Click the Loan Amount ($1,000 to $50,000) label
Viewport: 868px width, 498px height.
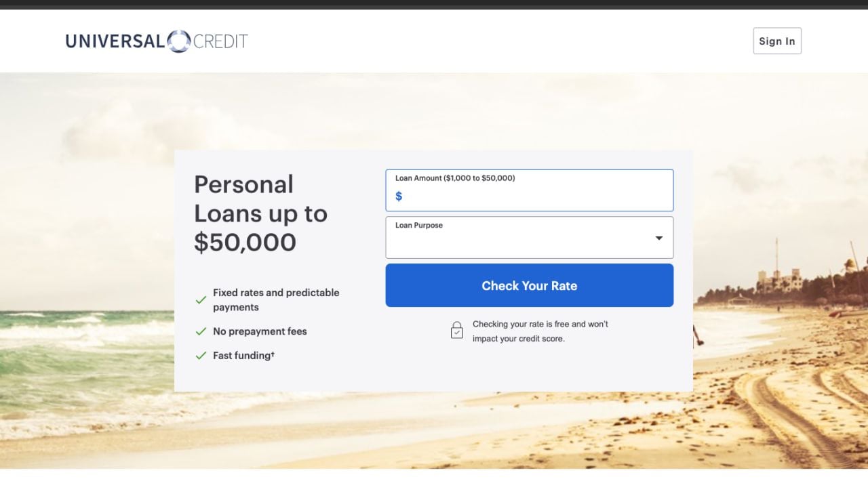pos(455,178)
